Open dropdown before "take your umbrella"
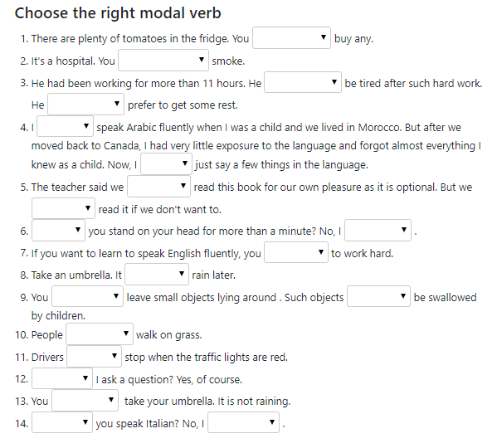Image resolution: width=497 pixels, height=448 pixels. tap(85, 401)
